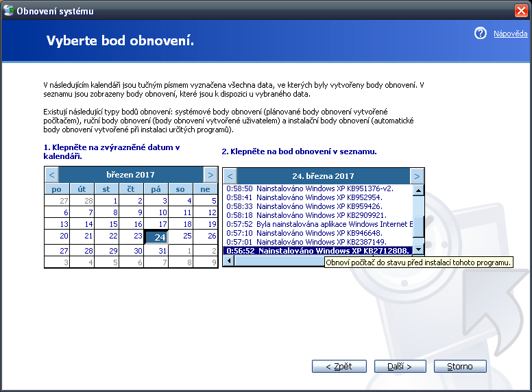
Task: Pick day 31 in March calendar
Action: (156, 251)
